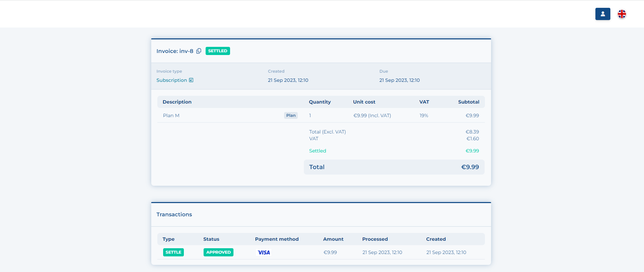Click the SETTLED invoice status badge
The image size is (644, 272).
(x=218, y=51)
